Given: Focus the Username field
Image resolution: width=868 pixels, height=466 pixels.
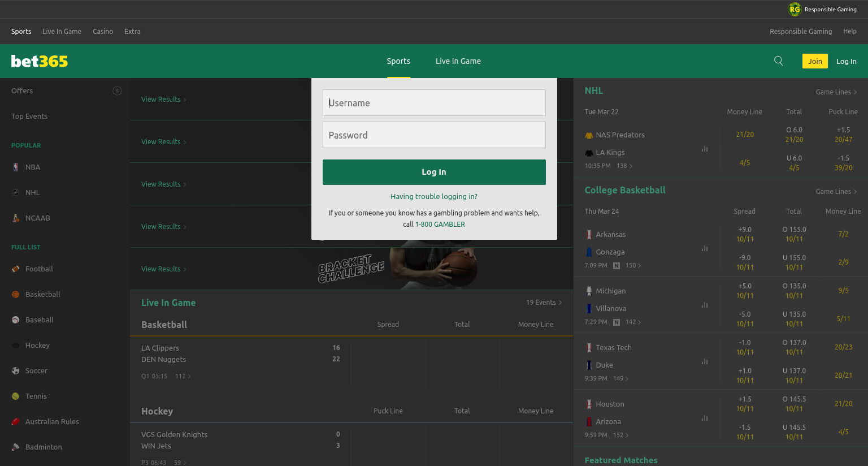Looking at the screenshot, I should coord(434,103).
